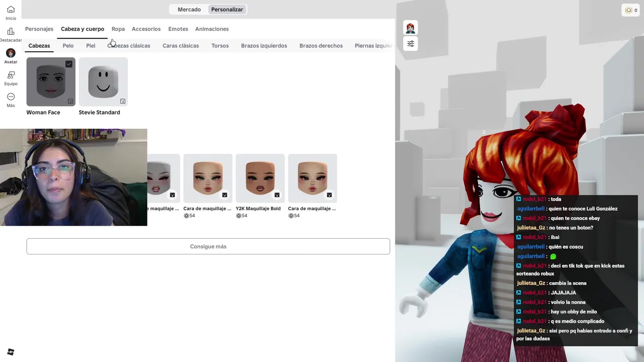Open Cabeza y cuerpo category
The width and height of the screenshot is (644, 362).
point(83,29)
